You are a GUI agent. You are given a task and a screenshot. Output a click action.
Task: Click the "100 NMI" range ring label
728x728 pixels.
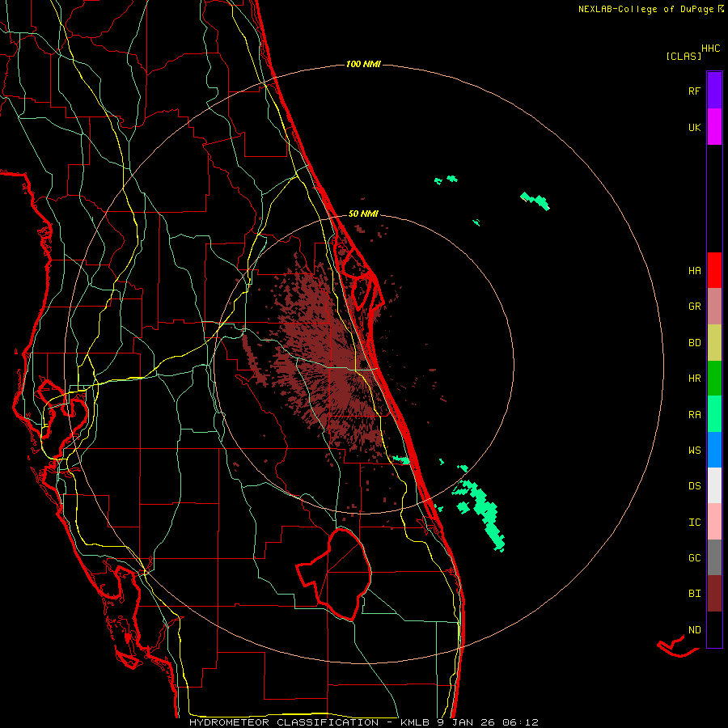pos(363,64)
